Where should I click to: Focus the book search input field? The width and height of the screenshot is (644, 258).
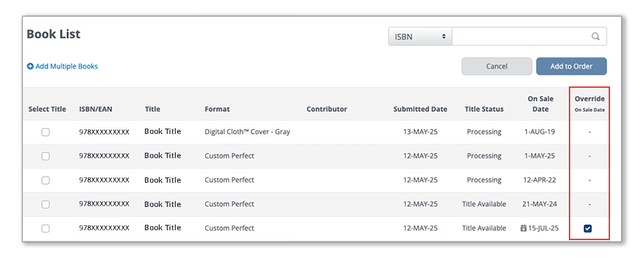[x=530, y=37]
